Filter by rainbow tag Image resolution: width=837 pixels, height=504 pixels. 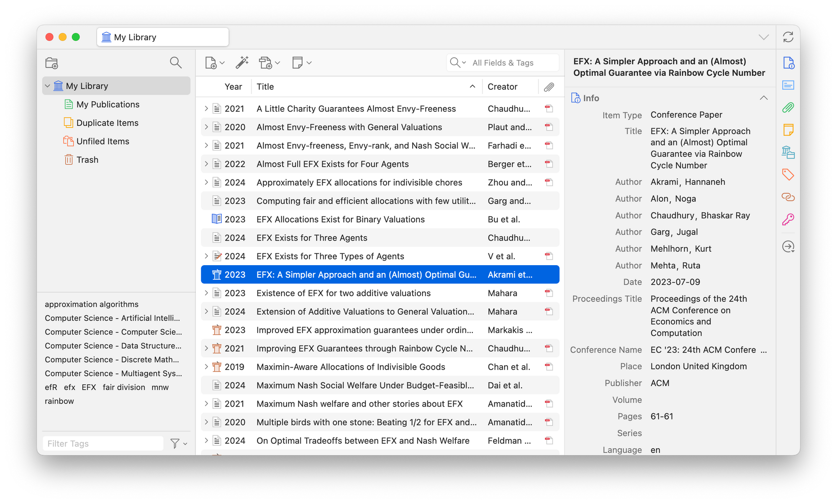59,401
